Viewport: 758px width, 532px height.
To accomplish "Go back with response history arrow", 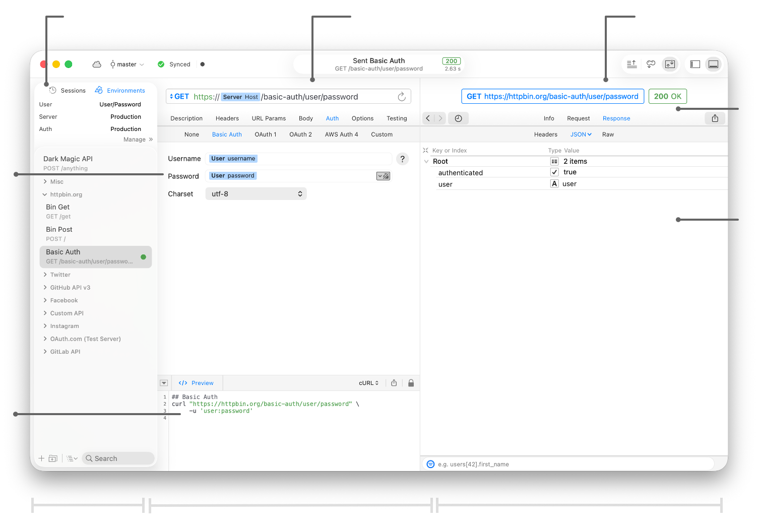I will click(428, 118).
